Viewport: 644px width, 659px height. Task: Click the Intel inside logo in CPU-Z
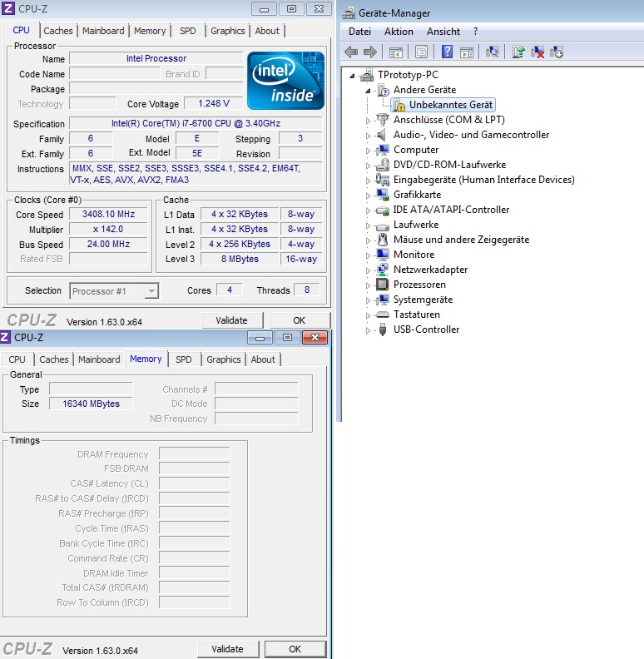click(286, 81)
